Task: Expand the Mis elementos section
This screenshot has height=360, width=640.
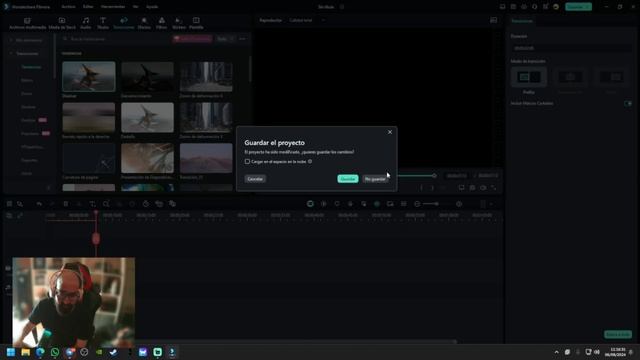Action: click(11, 40)
